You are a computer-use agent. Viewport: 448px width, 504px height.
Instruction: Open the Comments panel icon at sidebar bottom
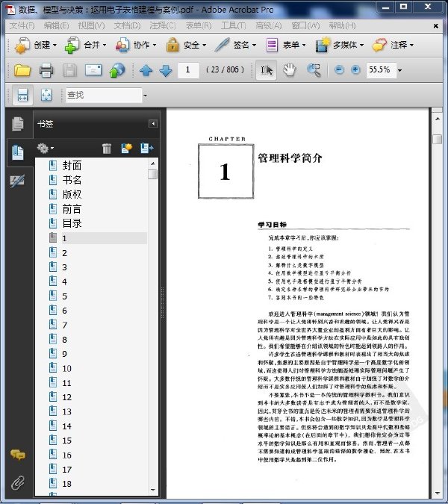[18, 455]
